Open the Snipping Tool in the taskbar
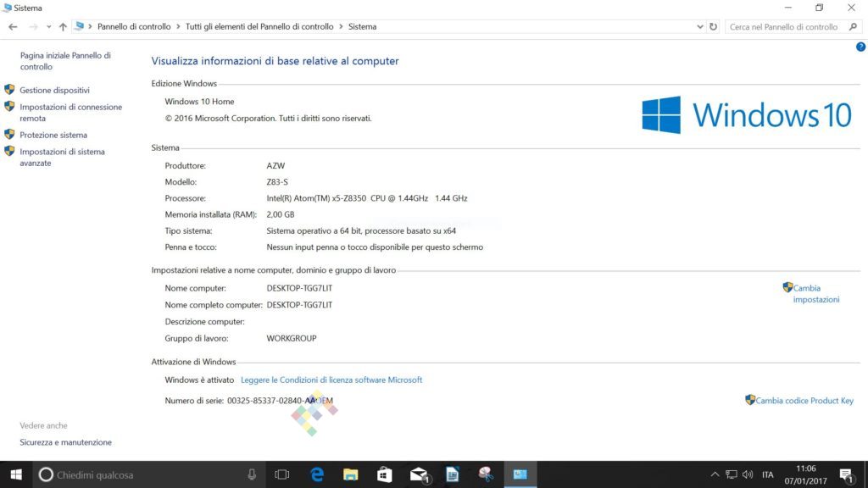The image size is (868, 488). [486, 474]
